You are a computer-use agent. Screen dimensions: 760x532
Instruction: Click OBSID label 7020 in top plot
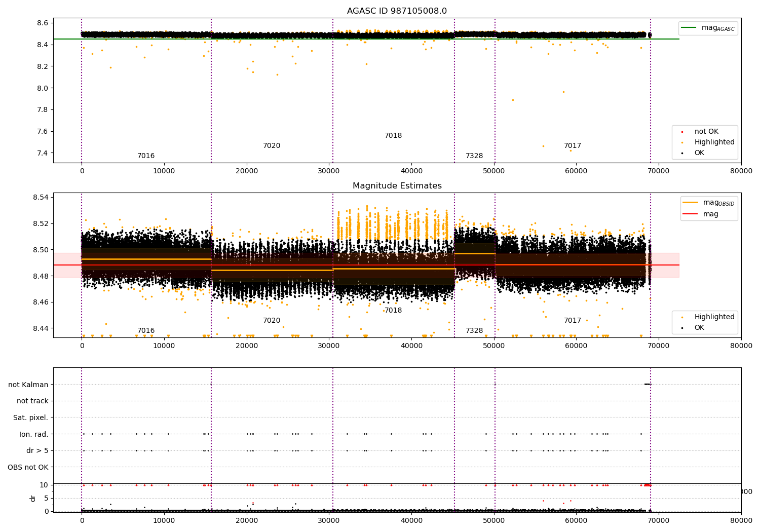click(x=272, y=146)
